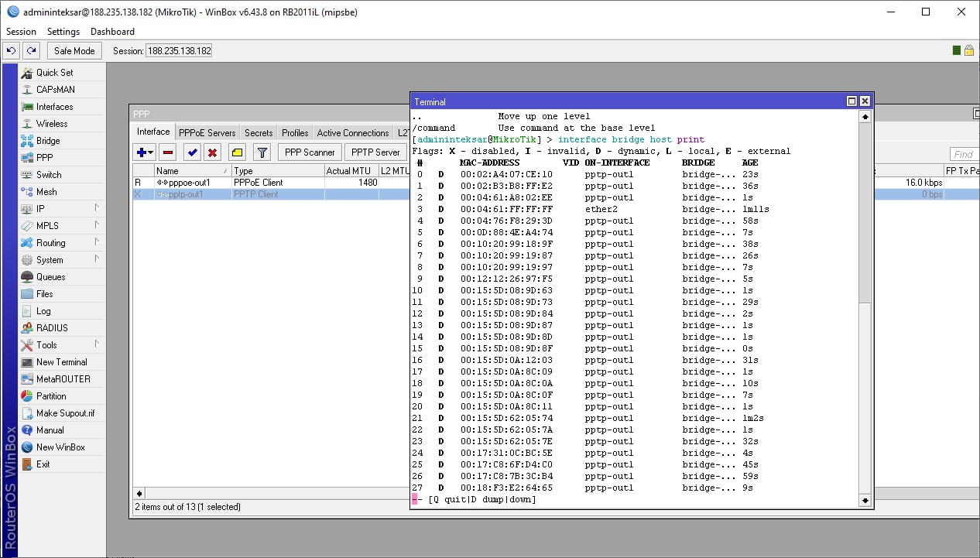Open Bridge in sidebar

pos(62,141)
